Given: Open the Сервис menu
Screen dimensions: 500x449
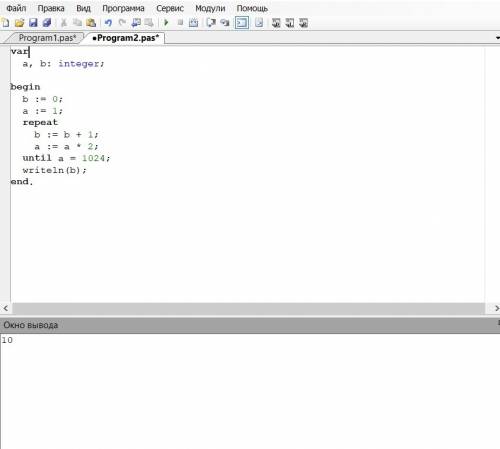Looking at the screenshot, I should pyautogui.click(x=170, y=8).
